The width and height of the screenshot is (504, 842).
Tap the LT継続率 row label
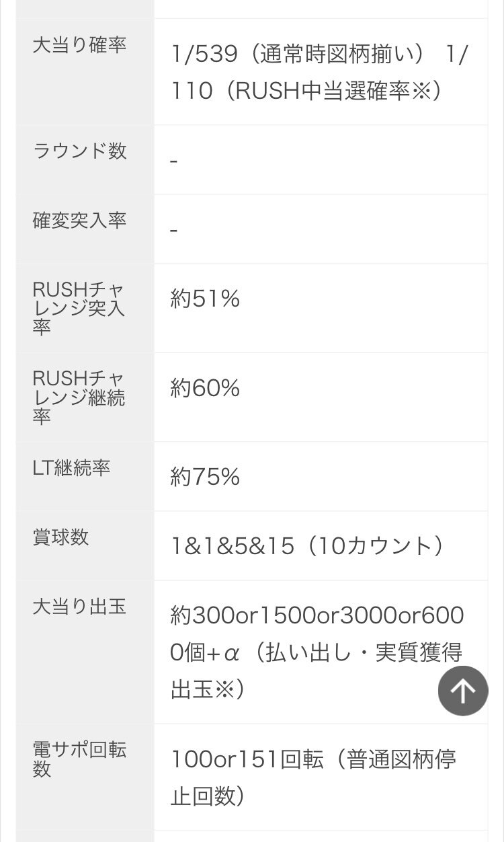click(71, 469)
